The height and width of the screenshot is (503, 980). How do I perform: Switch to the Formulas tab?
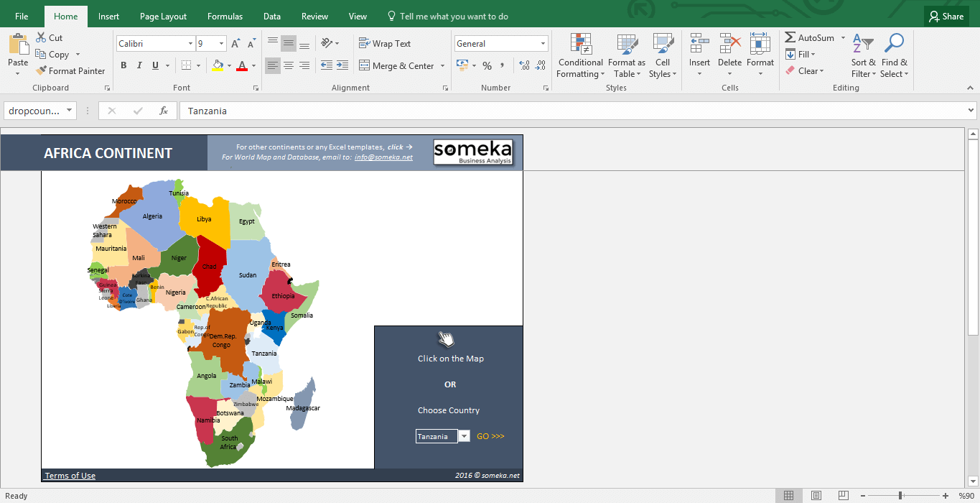click(x=225, y=17)
